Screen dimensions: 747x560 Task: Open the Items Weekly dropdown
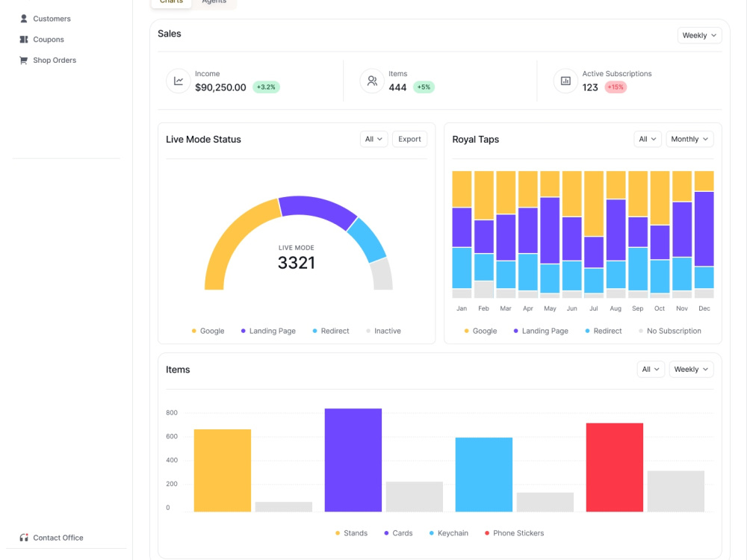click(x=691, y=370)
